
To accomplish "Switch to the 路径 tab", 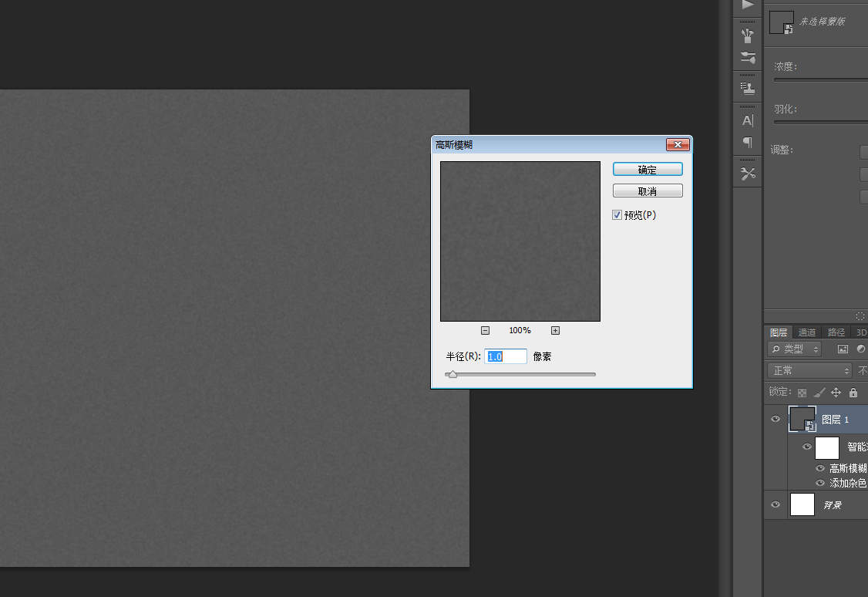I will pos(836,332).
